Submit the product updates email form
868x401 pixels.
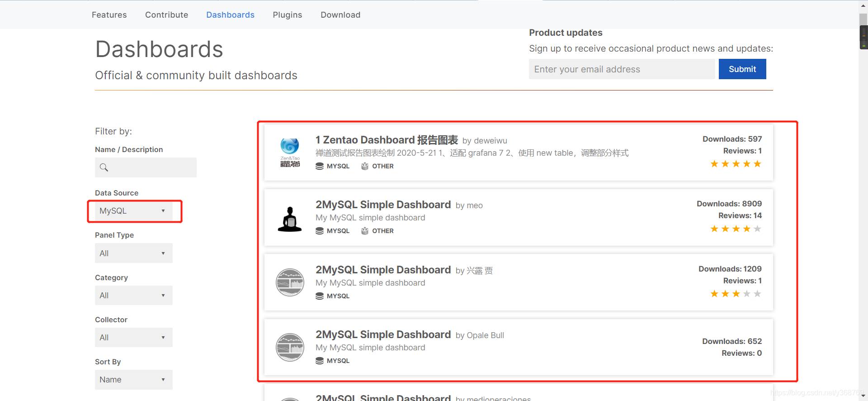coord(742,69)
